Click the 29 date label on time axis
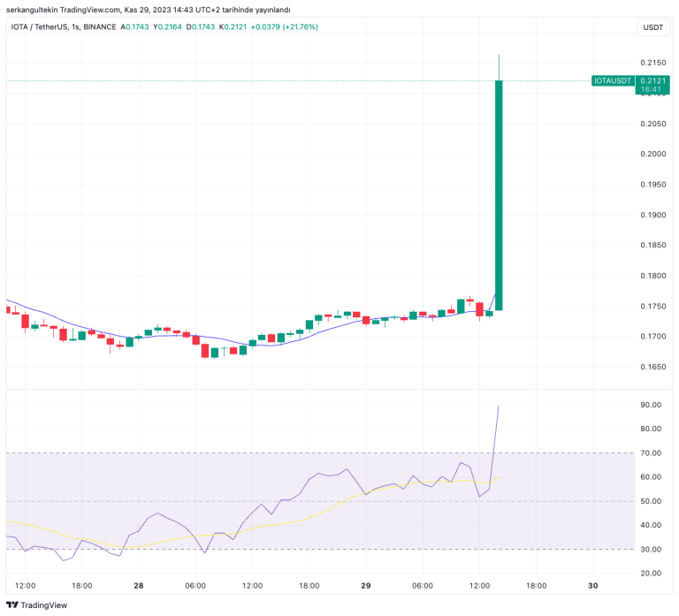The height and width of the screenshot is (616, 679). point(365,585)
